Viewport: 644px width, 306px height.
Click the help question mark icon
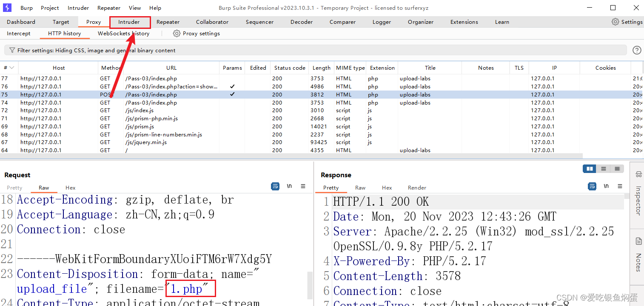[637, 50]
